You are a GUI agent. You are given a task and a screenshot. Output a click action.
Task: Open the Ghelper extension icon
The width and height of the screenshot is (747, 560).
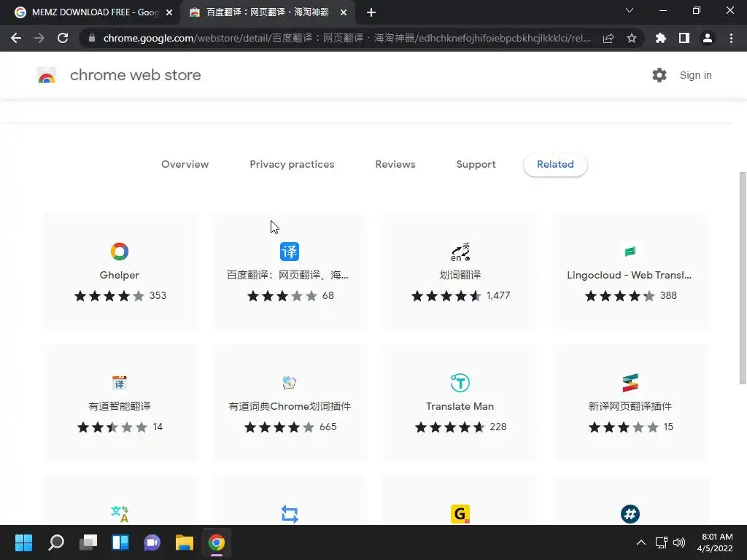point(119,252)
